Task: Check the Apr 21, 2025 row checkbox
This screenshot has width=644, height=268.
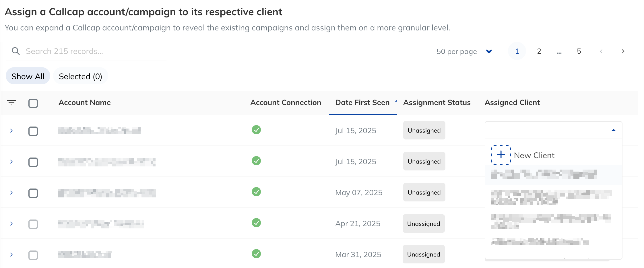Action: pyautogui.click(x=33, y=224)
